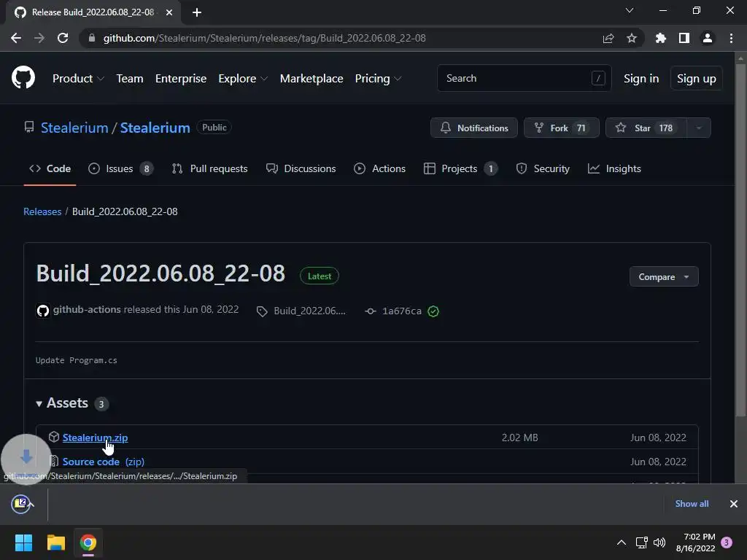Open the Actions tab
The width and height of the screenshot is (747, 560).
click(379, 168)
